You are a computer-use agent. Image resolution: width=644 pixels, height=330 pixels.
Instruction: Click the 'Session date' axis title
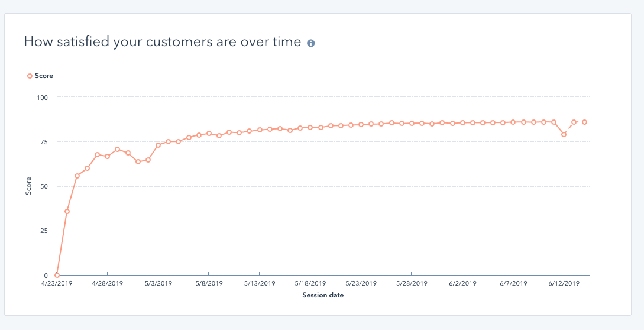click(323, 295)
